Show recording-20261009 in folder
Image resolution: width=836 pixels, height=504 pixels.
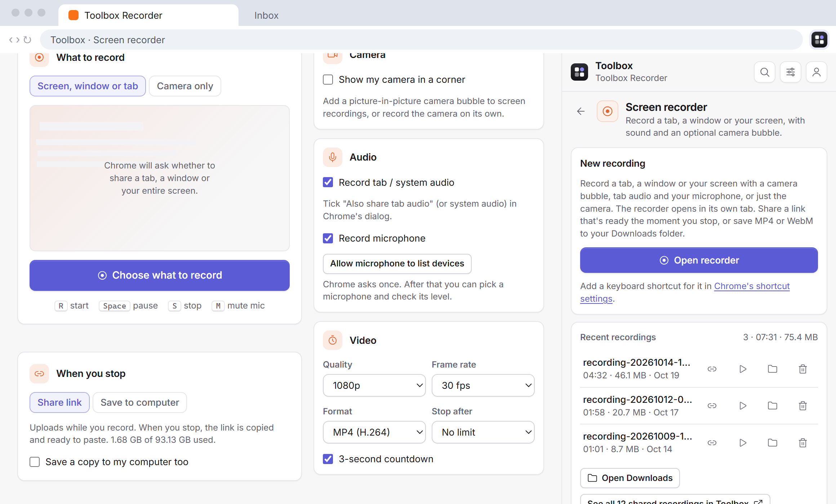[x=773, y=442]
